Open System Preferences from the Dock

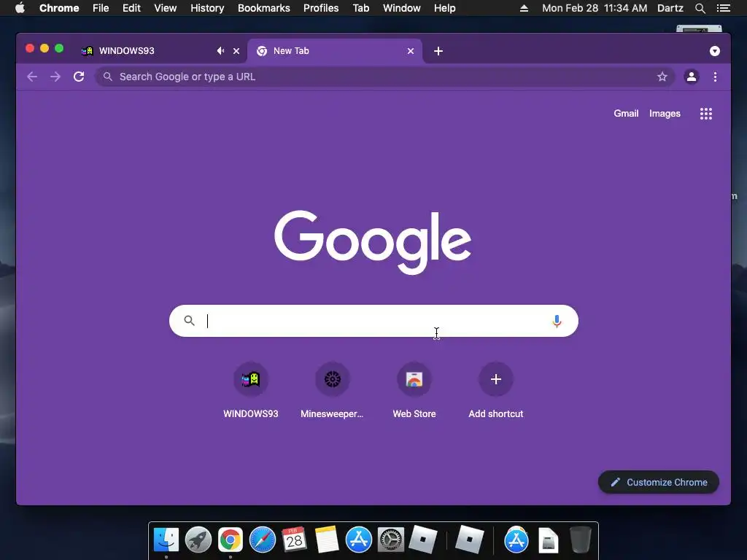coord(391,540)
